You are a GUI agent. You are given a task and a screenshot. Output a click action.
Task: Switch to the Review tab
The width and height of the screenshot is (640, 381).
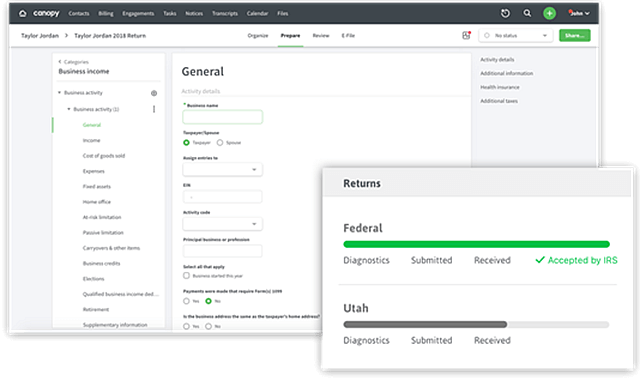[321, 36]
